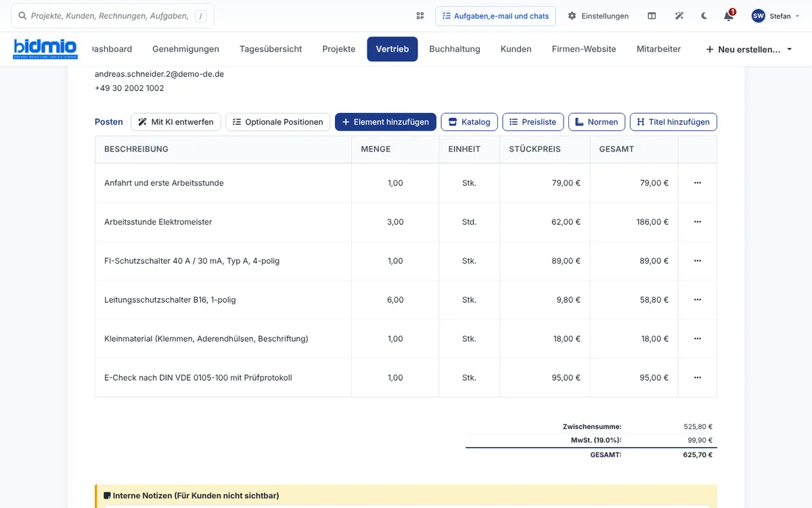
Task: Open the QR code scanner icon
Action: click(x=420, y=16)
